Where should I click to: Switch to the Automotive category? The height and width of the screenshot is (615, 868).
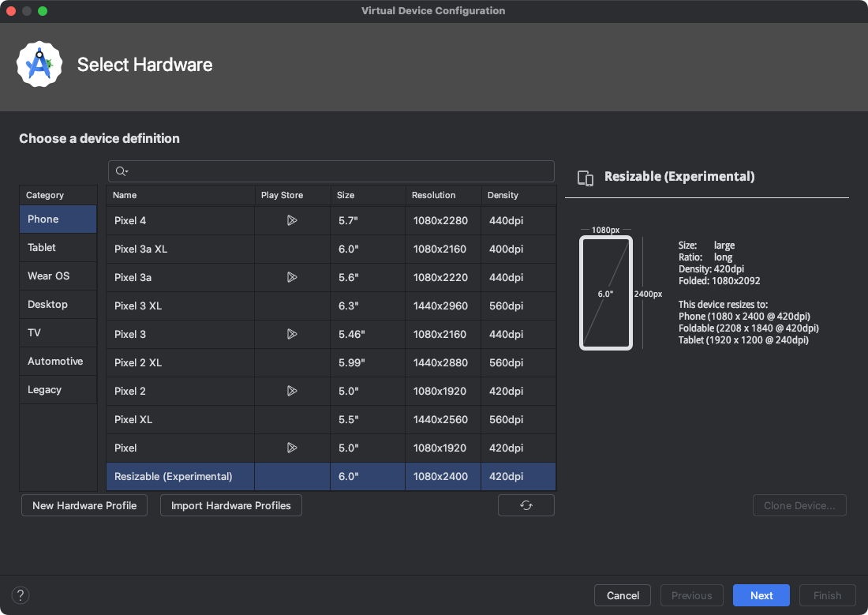(x=58, y=361)
